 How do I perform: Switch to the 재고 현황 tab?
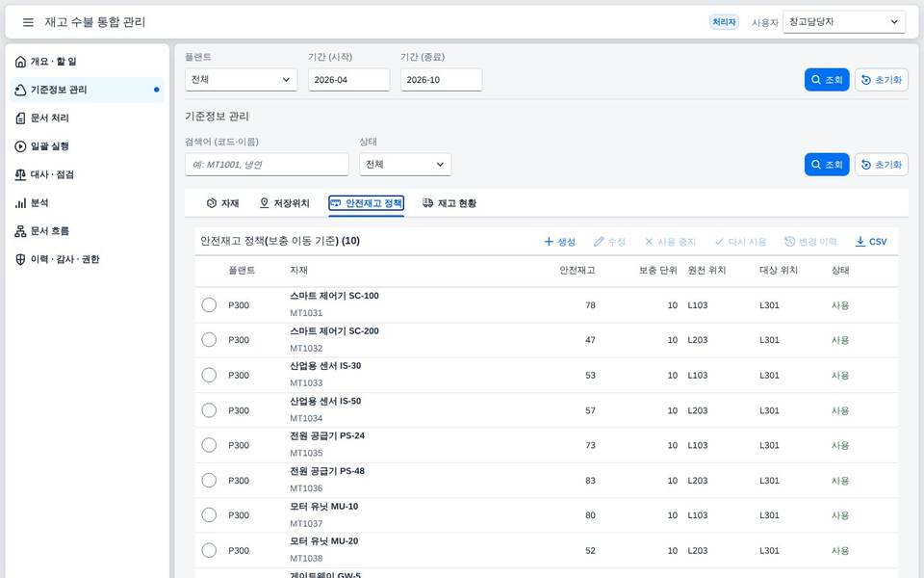click(449, 203)
